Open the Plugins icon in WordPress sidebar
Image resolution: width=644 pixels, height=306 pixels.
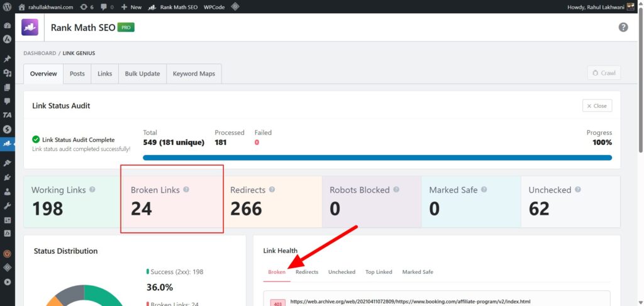click(x=8, y=176)
